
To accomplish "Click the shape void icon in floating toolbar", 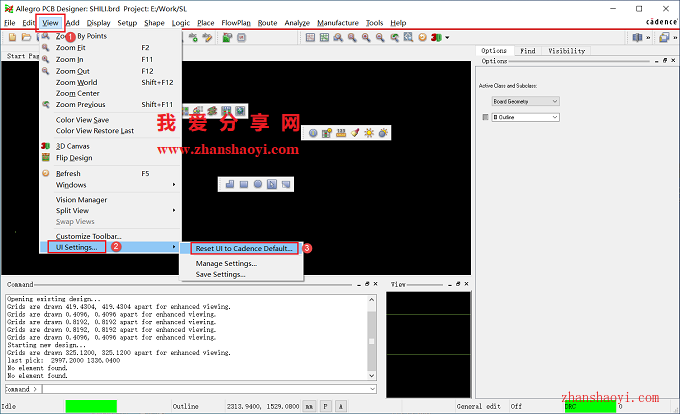I will tap(286, 184).
